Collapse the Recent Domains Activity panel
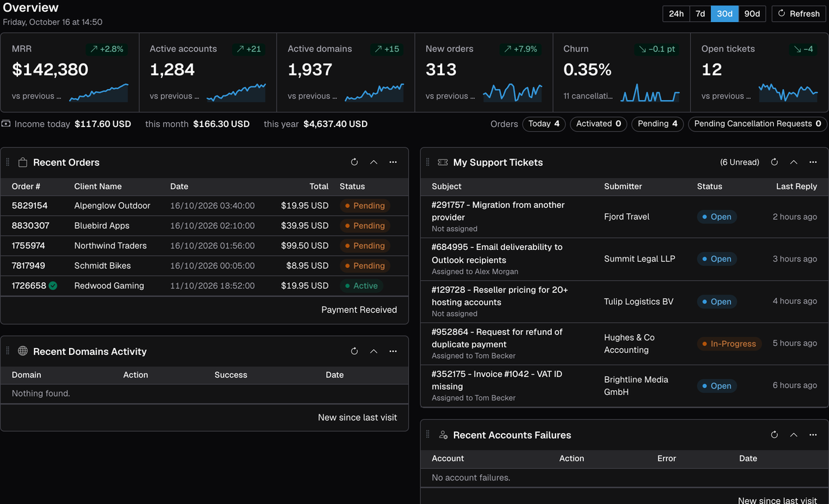This screenshot has height=504, width=829. [374, 351]
